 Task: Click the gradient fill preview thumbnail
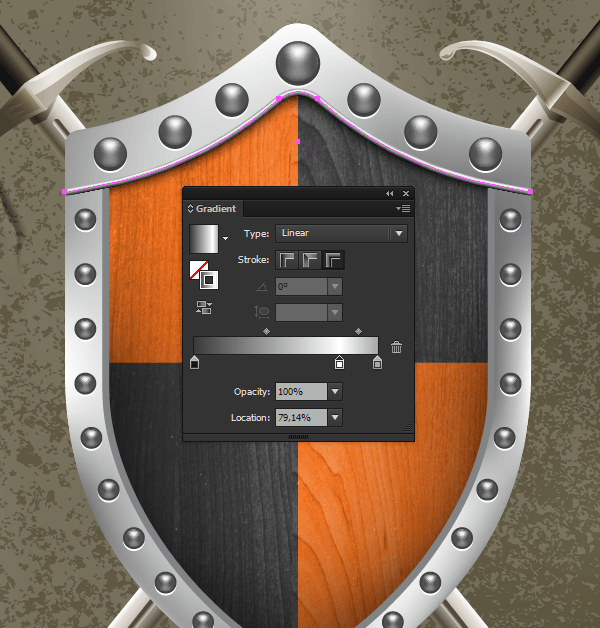pos(204,239)
